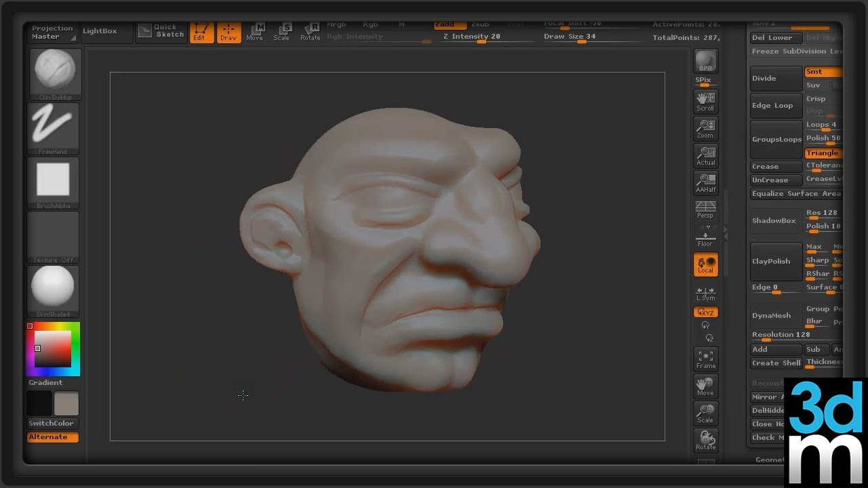Viewport: 868px width, 488px height.
Task: Render with the BPR button
Action: coord(706,62)
